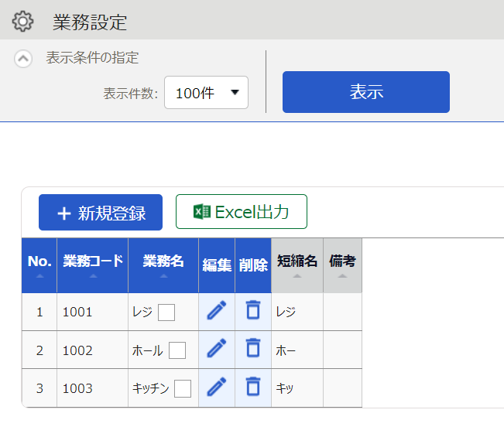Delete the レジ row with trash icon

click(253, 310)
